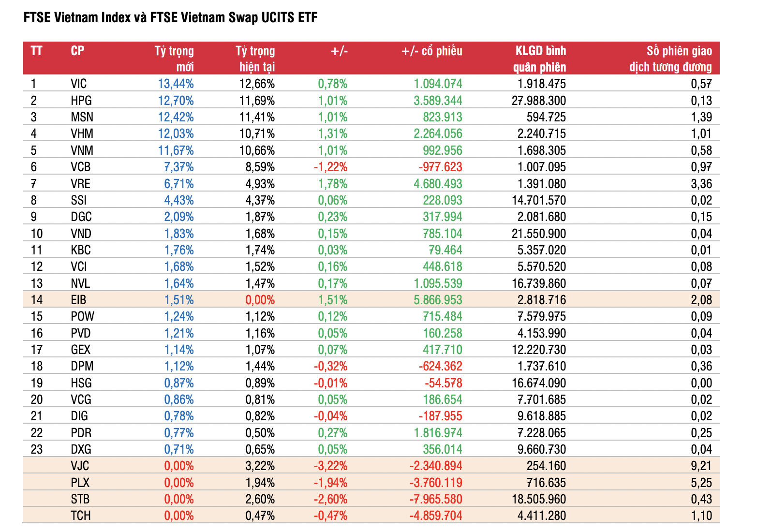The image size is (771, 532).
Task: Select the 'Tỷ trọng mới' column header
Action: [174, 59]
